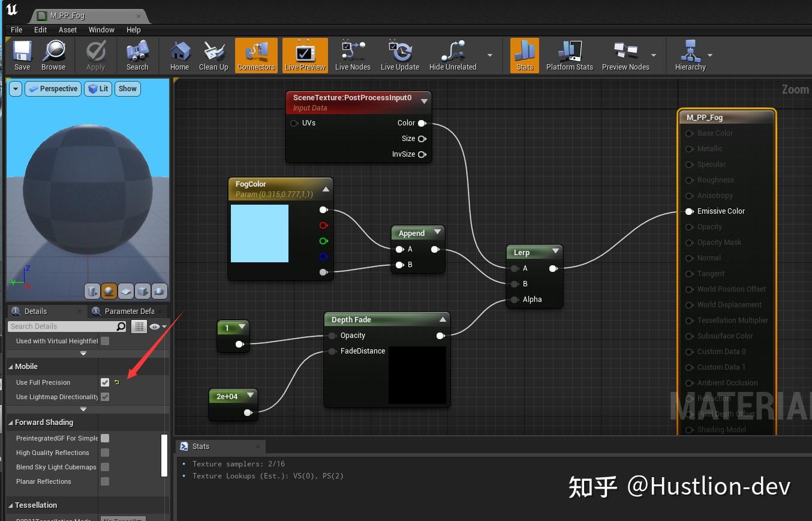The image size is (812, 521).
Task: Open the Window menu
Action: (x=101, y=29)
